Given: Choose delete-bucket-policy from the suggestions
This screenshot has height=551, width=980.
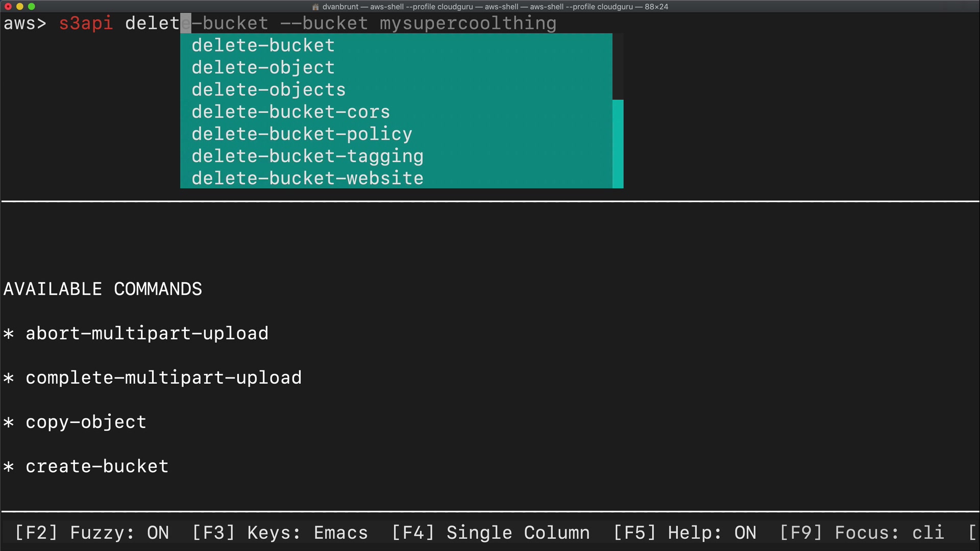Looking at the screenshot, I should [x=302, y=134].
